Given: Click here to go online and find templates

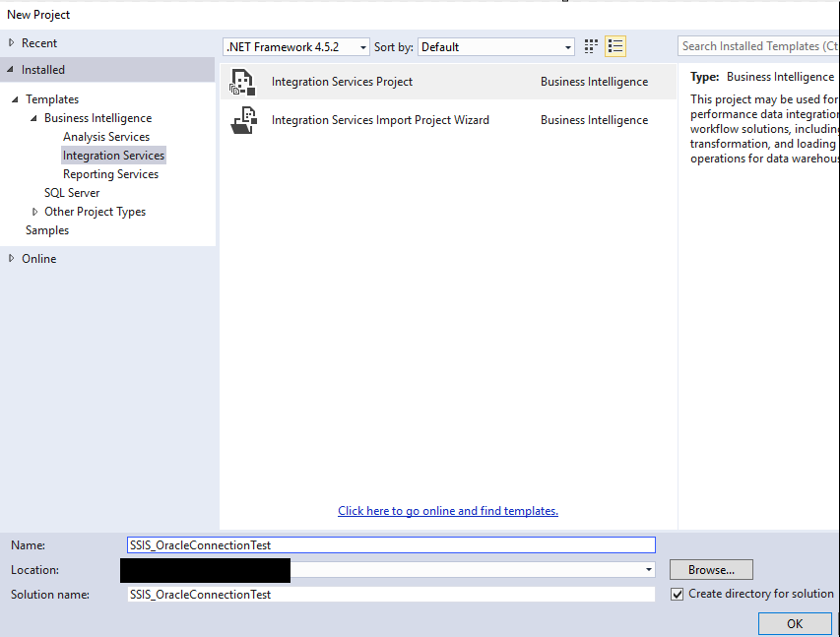Looking at the screenshot, I should tap(447, 510).
